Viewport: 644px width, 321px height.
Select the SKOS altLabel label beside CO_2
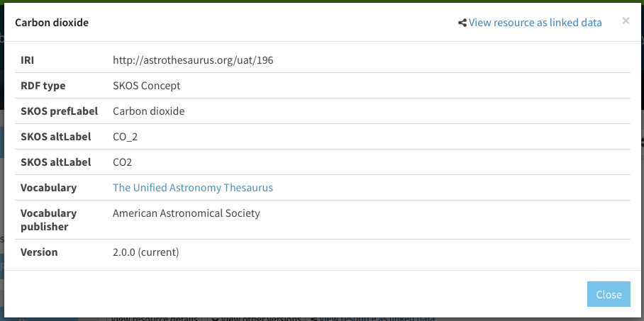(55, 137)
